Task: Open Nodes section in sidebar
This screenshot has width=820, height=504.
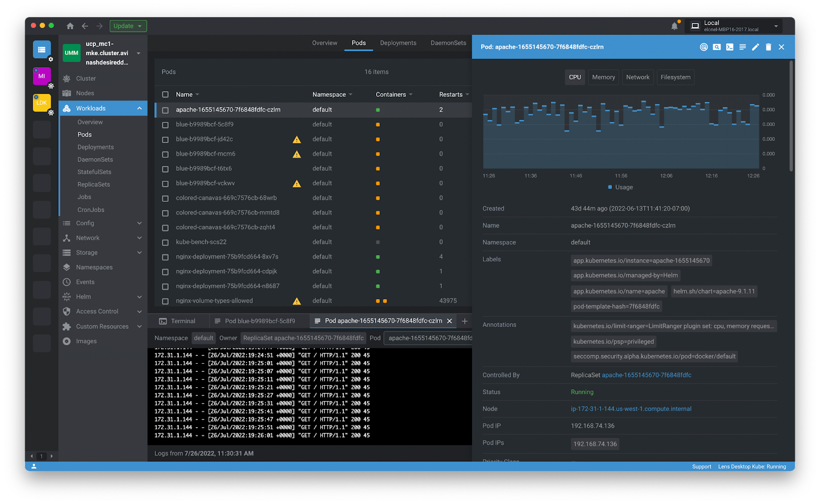Action: point(85,93)
